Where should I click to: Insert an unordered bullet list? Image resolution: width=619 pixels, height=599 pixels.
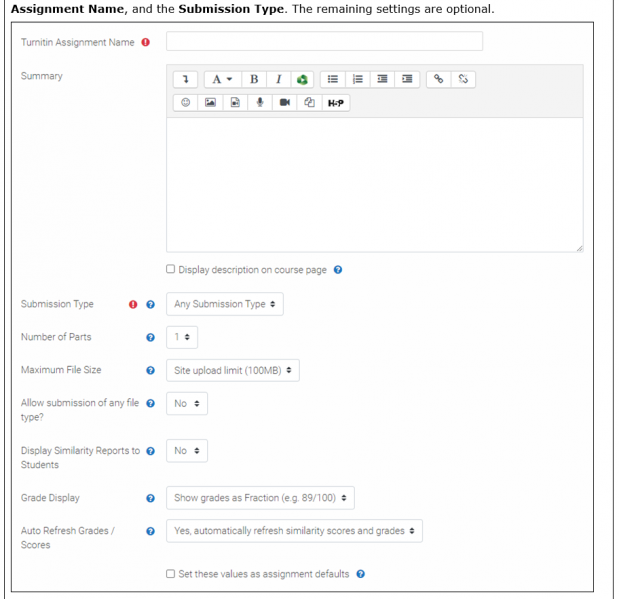click(333, 79)
